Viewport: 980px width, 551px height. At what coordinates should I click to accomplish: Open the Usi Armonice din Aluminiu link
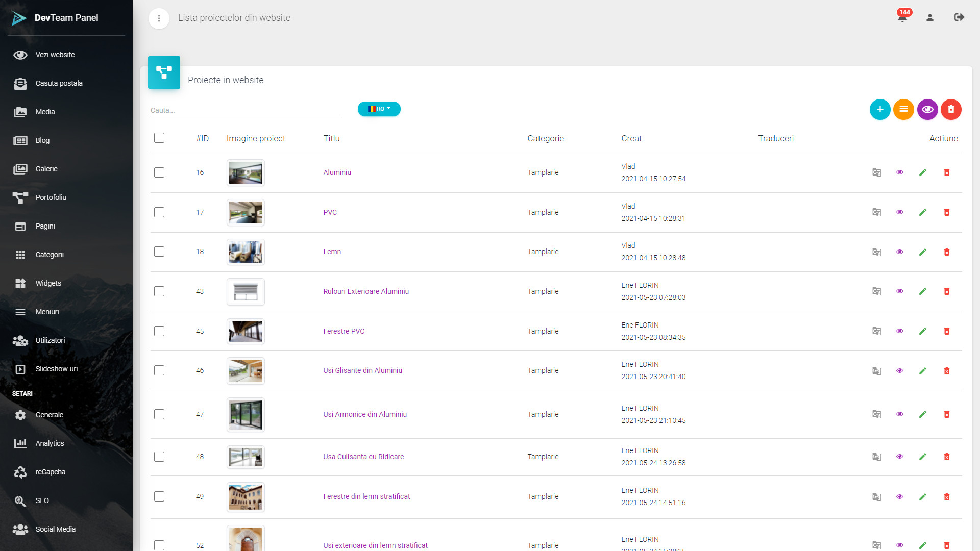point(364,414)
